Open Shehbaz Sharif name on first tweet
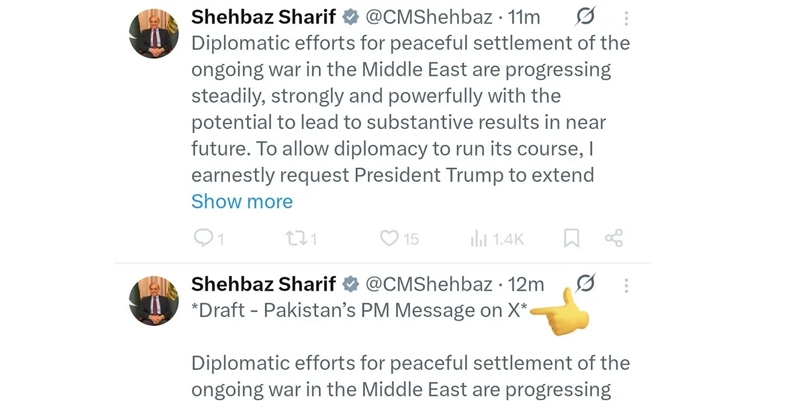The image size is (800, 410). click(262, 17)
